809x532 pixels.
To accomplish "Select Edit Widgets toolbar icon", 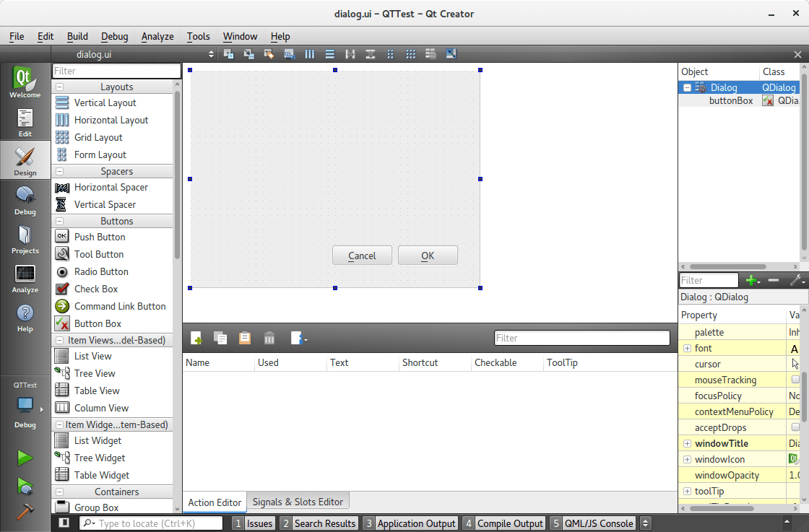I will 228,54.
